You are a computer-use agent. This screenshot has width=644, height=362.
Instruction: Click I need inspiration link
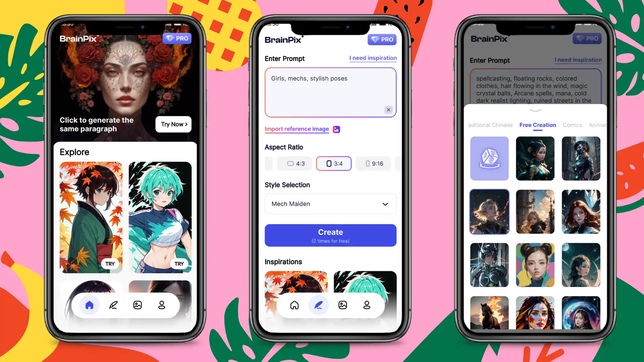pyautogui.click(x=373, y=58)
